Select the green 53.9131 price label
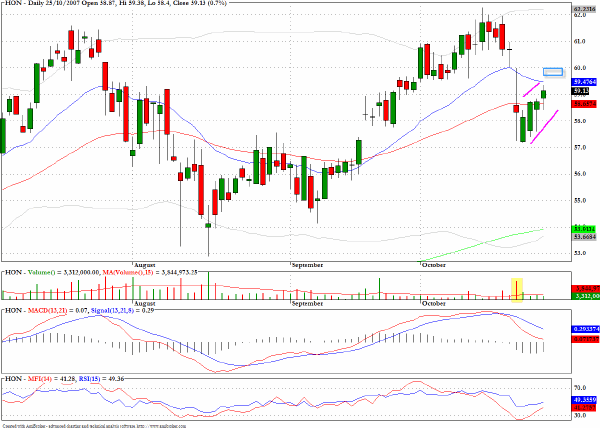Screen dimensions: 600x428 [584, 229]
